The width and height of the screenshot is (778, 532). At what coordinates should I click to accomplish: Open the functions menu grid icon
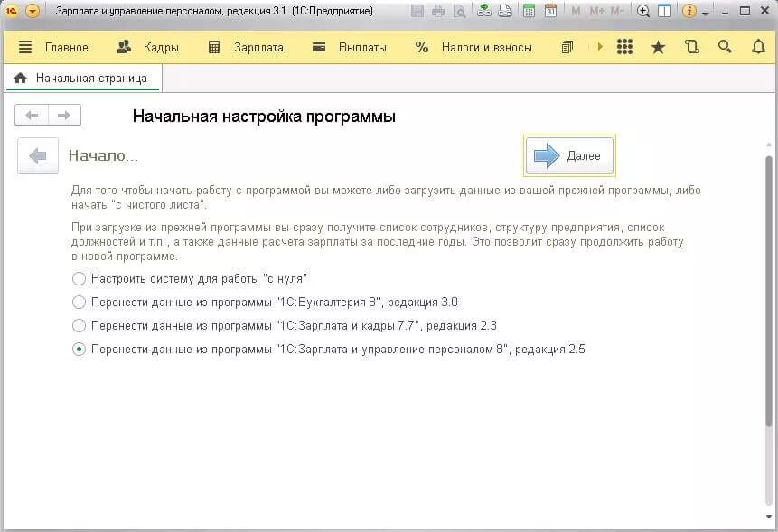(624, 47)
